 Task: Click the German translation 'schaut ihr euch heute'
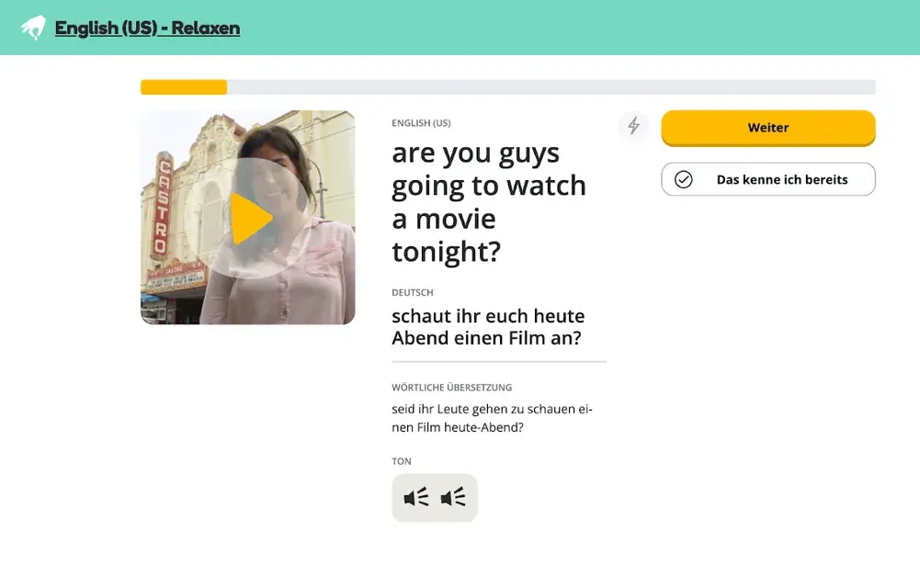(x=488, y=316)
